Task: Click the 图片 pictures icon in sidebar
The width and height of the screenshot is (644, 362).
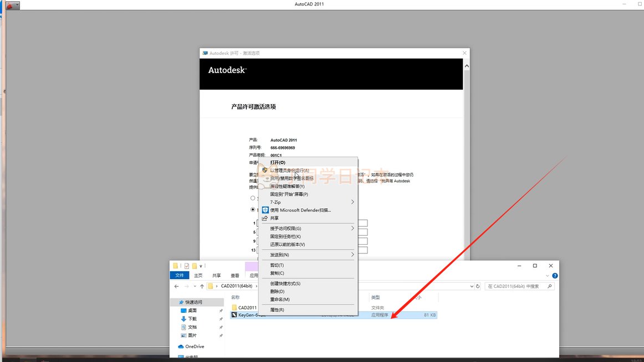Action: tap(183, 335)
